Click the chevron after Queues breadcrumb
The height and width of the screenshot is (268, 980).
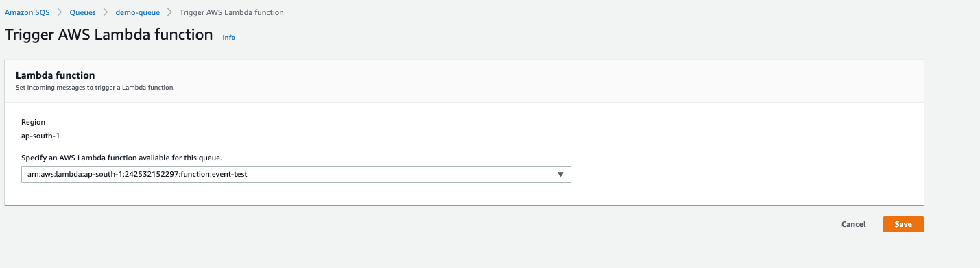[x=105, y=12]
